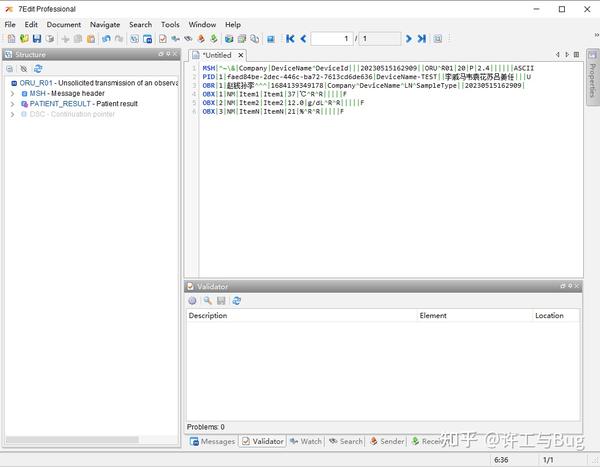
Task: Click the Save icon in the toolbar
Action: (36, 39)
